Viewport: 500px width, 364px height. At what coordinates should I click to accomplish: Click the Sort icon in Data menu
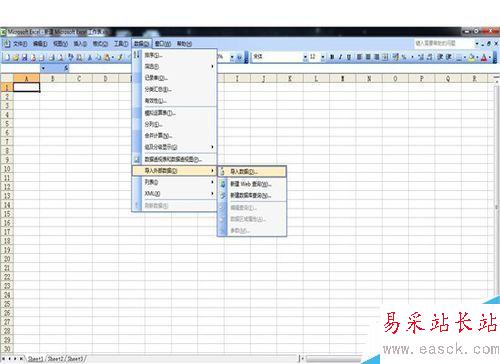click(137, 55)
